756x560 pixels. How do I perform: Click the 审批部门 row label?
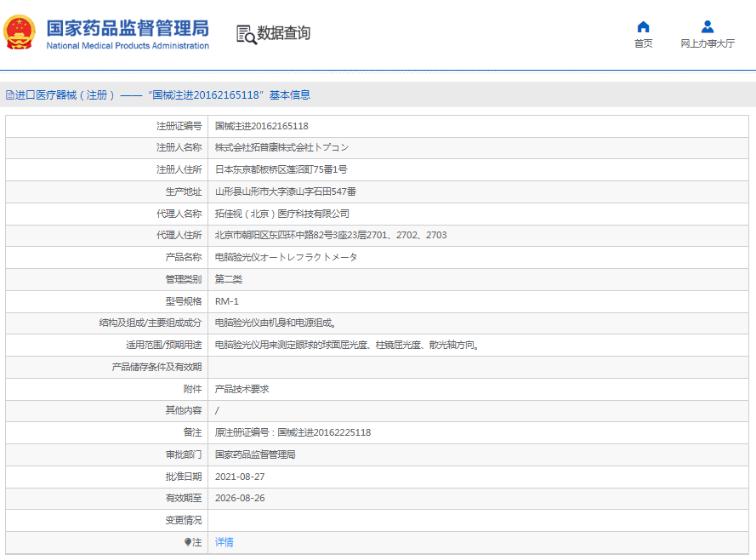184,454
